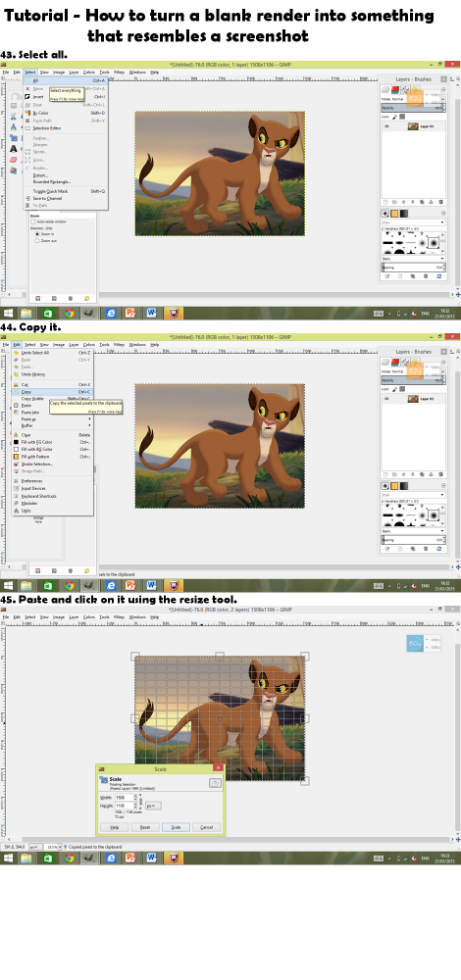Screen dimensions: 461x980
Task: Open the px unit dropdown in step 45 status bar
Action: pyautogui.click(x=35, y=847)
